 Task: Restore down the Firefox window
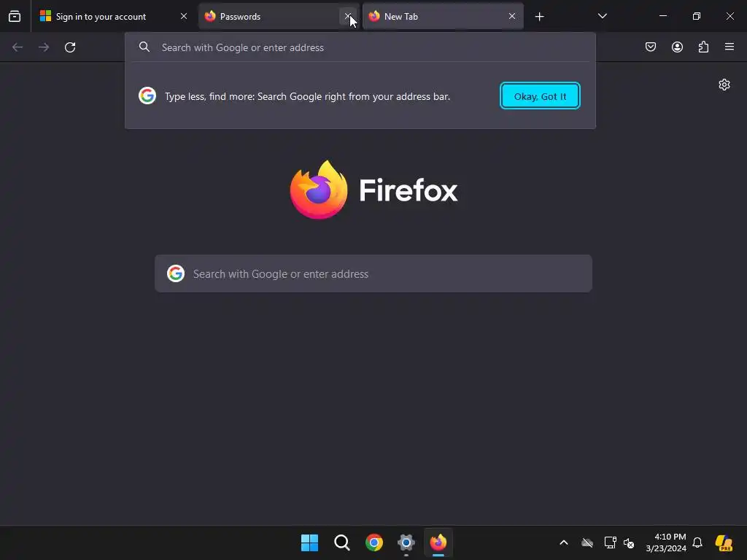(x=697, y=16)
